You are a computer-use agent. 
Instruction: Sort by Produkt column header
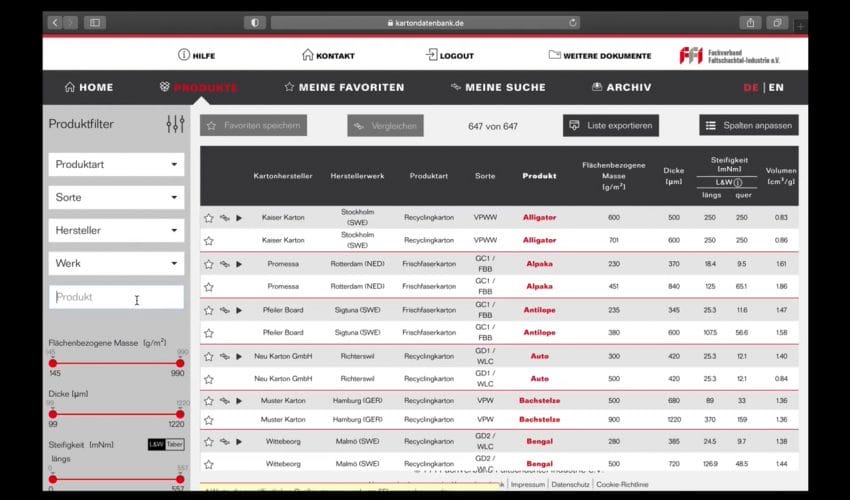539,176
